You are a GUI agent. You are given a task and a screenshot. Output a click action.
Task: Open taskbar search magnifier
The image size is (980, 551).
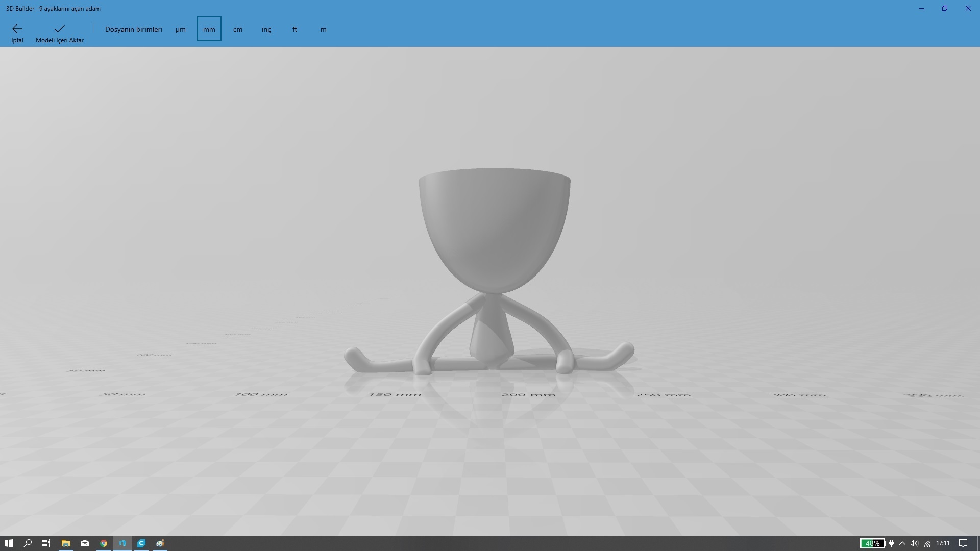pos(28,543)
